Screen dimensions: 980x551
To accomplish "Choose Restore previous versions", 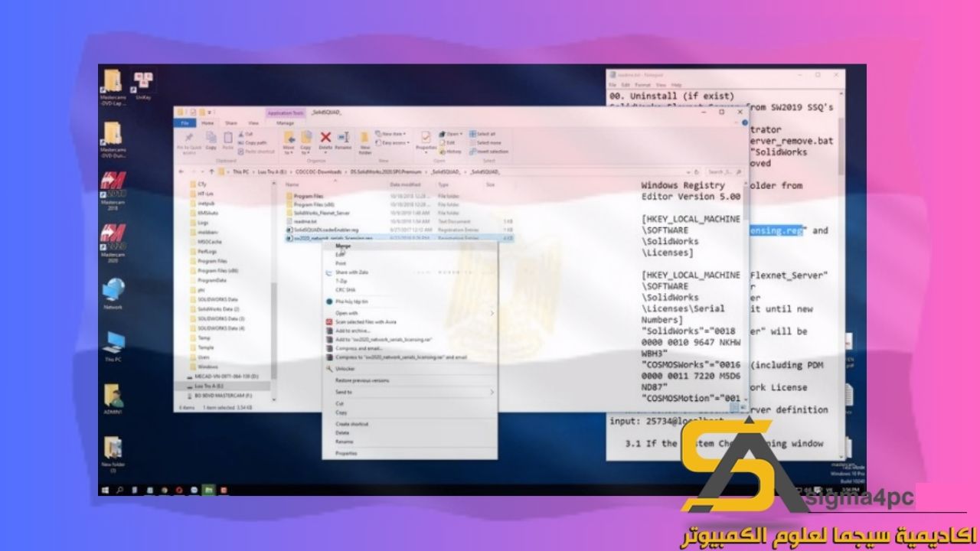I will (x=410, y=380).
